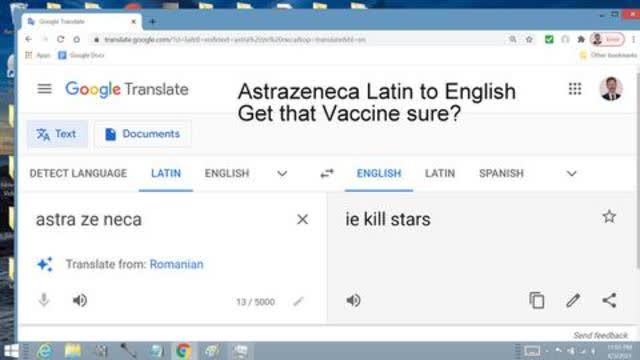Open the Windows Start menu
This screenshot has width=640, height=360.
[11, 351]
